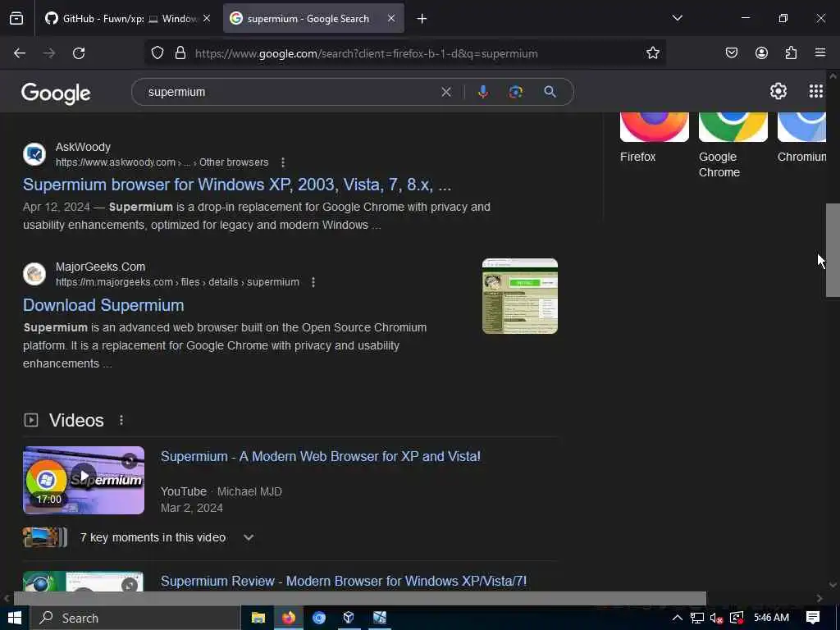The width and height of the screenshot is (840, 630).
Task: Select the Chromium related search card
Action: [x=801, y=138]
